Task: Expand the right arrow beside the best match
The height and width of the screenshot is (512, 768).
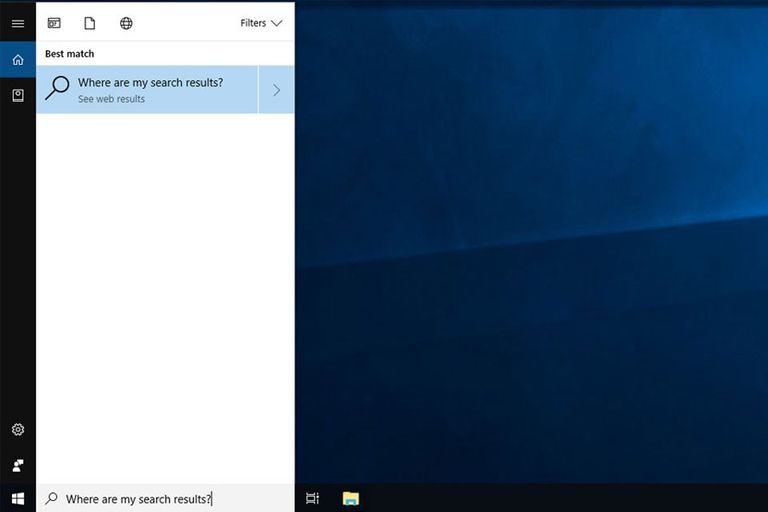Action: [276, 90]
